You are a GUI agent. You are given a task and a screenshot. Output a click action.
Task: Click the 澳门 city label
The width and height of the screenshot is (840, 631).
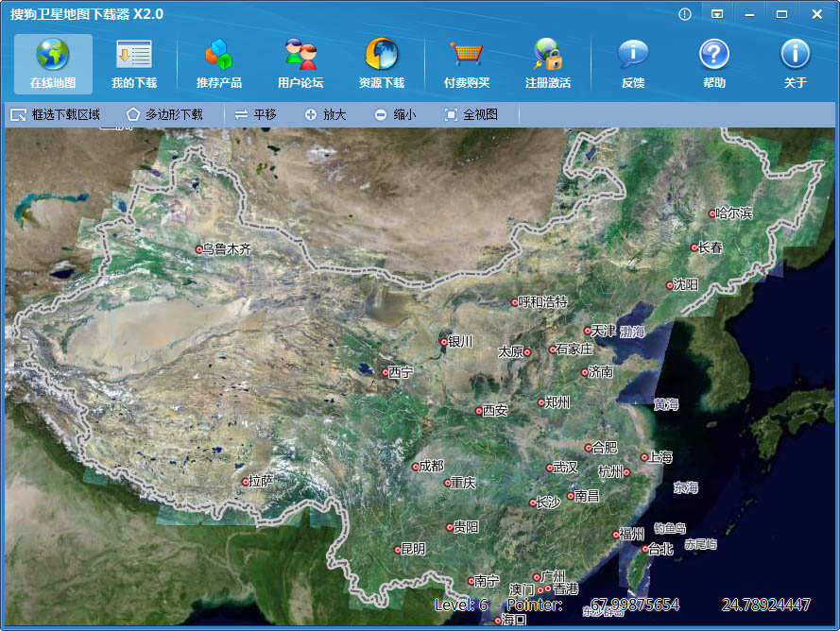click(523, 589)
